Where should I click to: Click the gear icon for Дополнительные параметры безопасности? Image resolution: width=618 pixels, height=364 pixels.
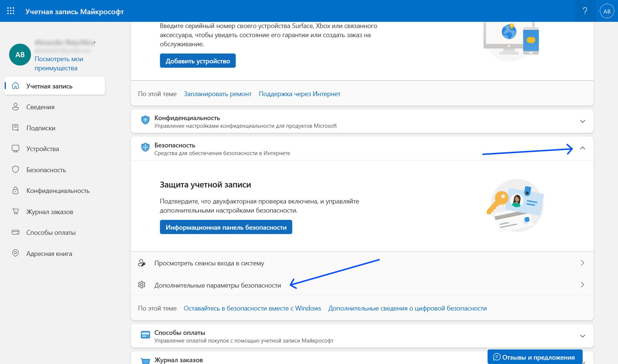pyautogui.click(x=142, y=285)
